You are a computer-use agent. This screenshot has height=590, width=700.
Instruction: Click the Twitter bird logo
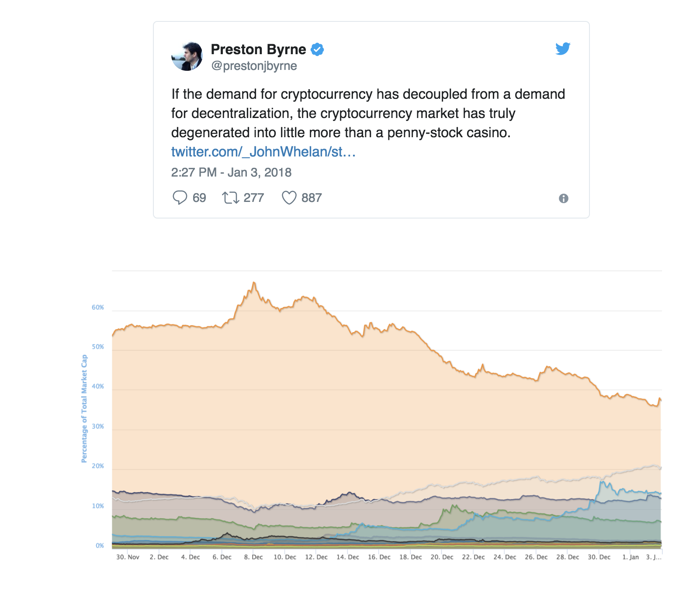coord(563,49)
